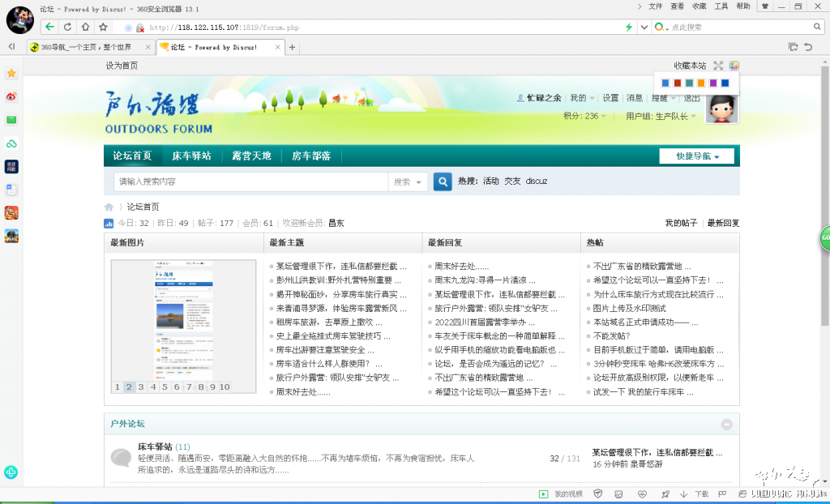This screenshot has width=830, height=504.
Task: Open the 房车部落 nav tab
Action: click(311, 156)
